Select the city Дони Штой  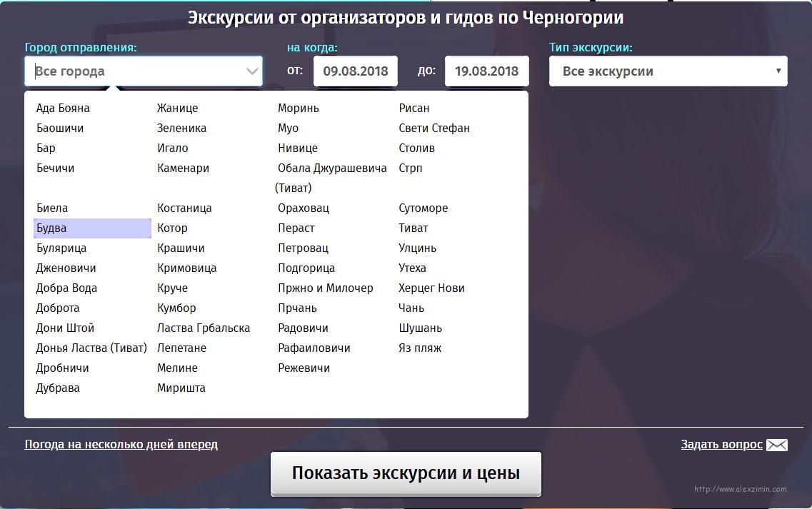click(65, 328)
